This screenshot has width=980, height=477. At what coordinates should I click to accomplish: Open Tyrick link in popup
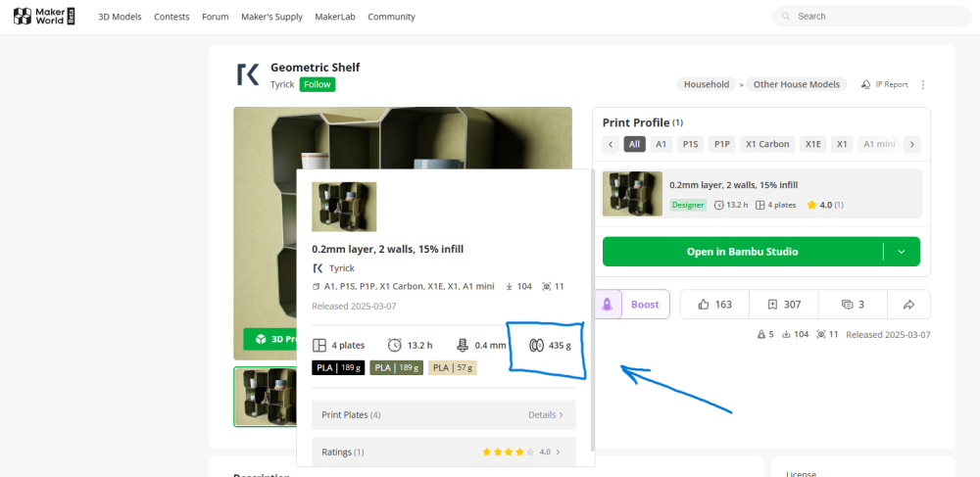coord(341,268)
